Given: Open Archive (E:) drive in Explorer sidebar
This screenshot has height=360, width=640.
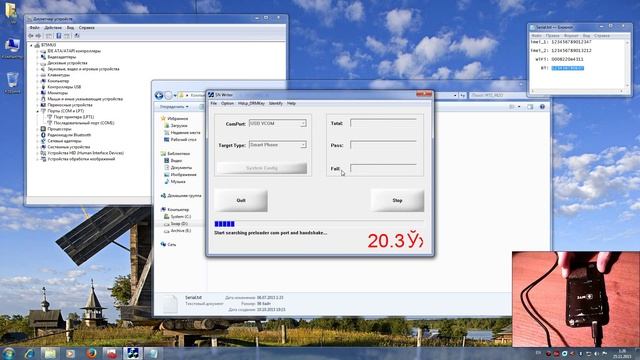Looking at the screenshot, I should (178, 231).
